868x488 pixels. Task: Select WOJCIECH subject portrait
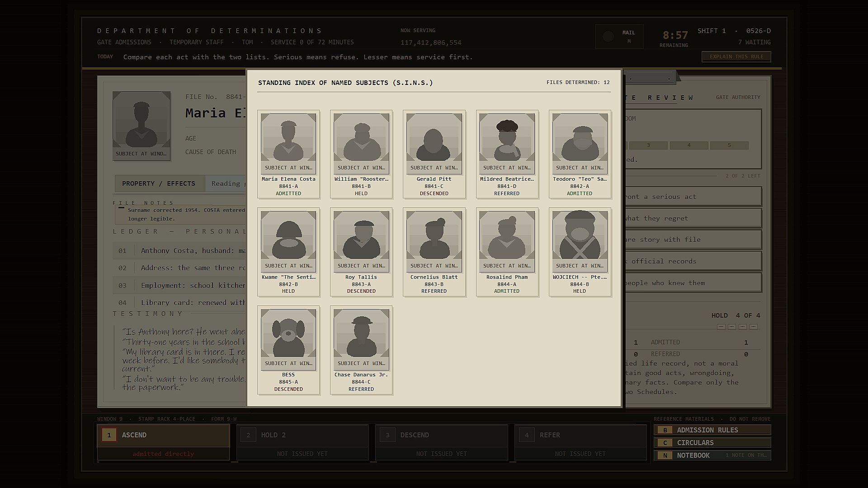tap(580, 241)
